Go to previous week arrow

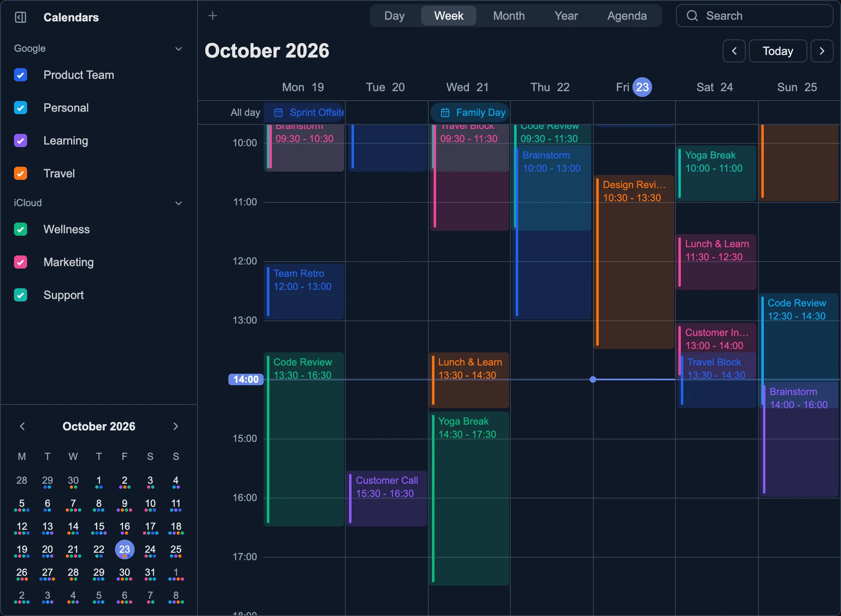734,51
